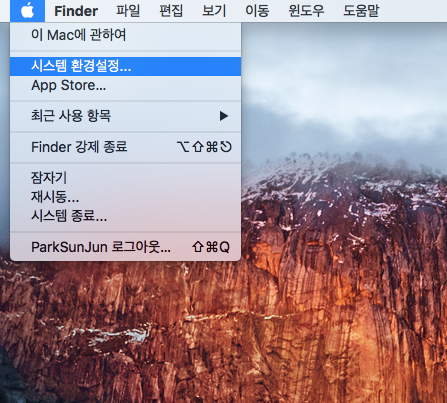Open the 편집 menu
Viewport: 447px width, 403px height.
click(x=171, y=11)
